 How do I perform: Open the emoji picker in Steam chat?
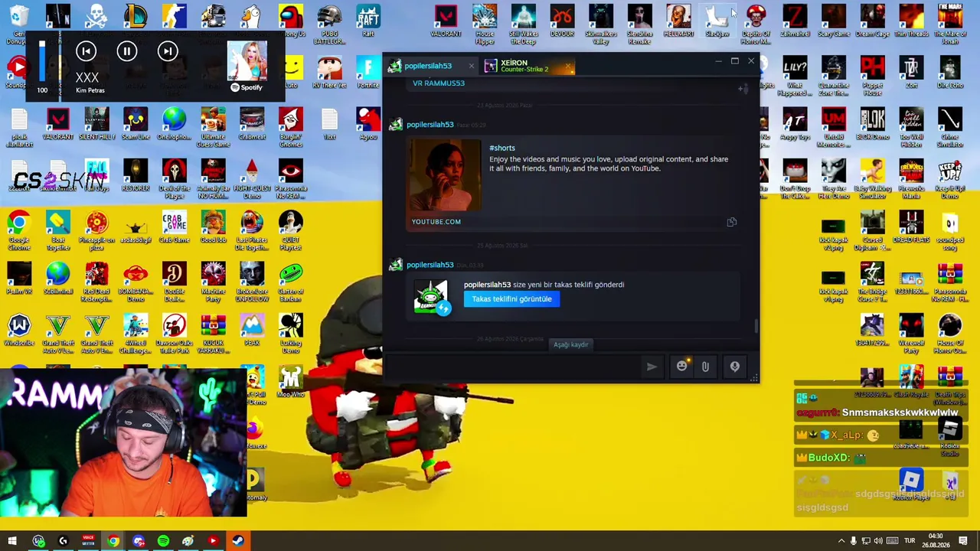[681, 367]
